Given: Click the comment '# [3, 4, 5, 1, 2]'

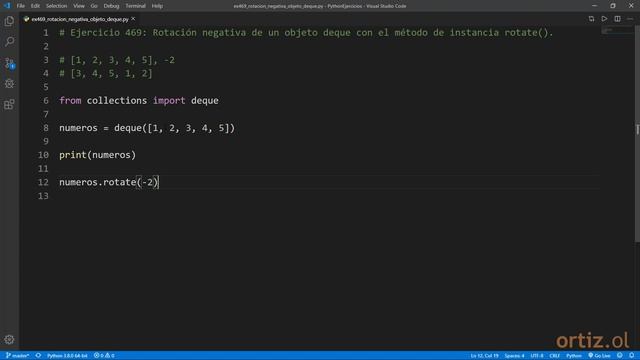Looking at the screenshot, I should tap(106, 73).
